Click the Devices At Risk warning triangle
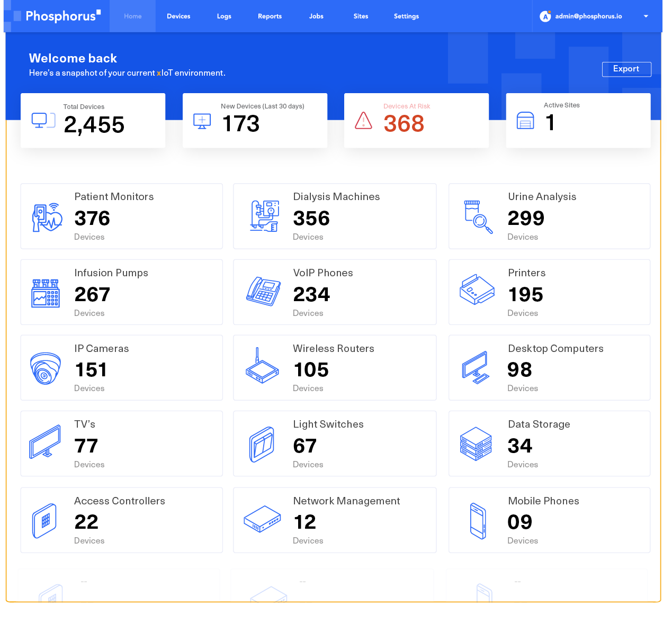The width and height of the screenshot is (672, 624). [x=363, y=121]
